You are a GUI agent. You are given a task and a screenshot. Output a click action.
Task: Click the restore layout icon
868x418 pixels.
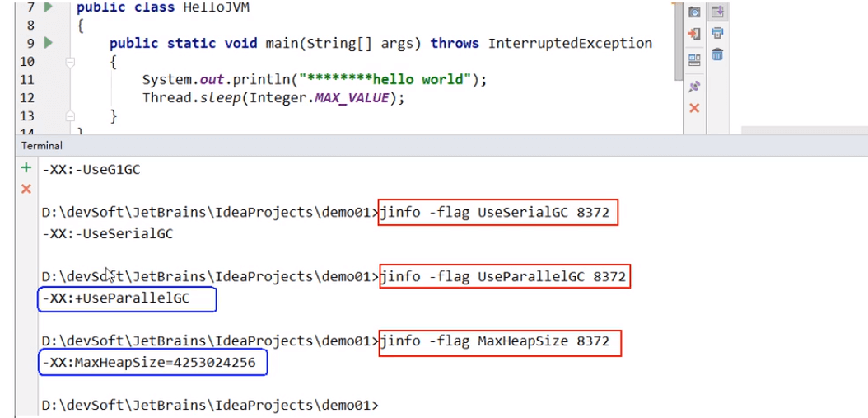[x=694, y=60]
